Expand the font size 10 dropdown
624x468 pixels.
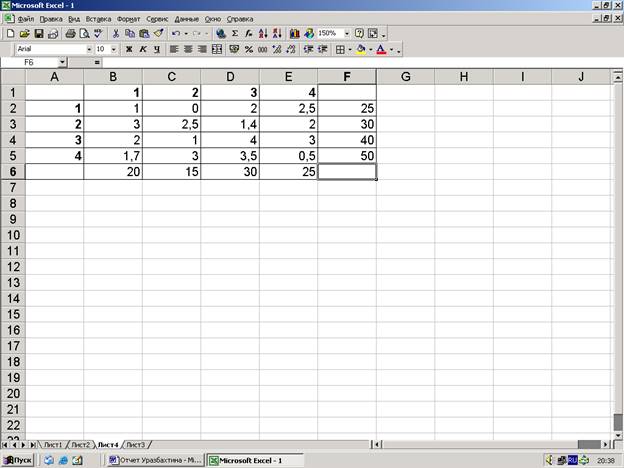tap(114, 49)
